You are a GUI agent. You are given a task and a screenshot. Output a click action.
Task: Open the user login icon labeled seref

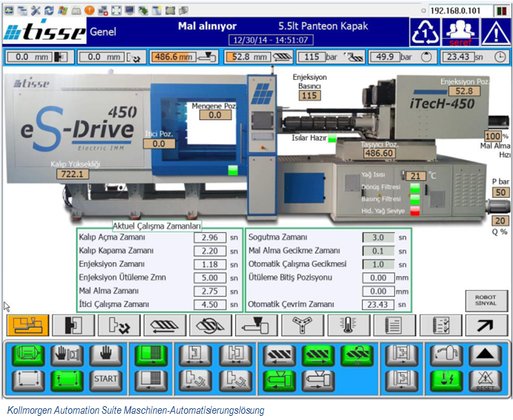[460, 32]
